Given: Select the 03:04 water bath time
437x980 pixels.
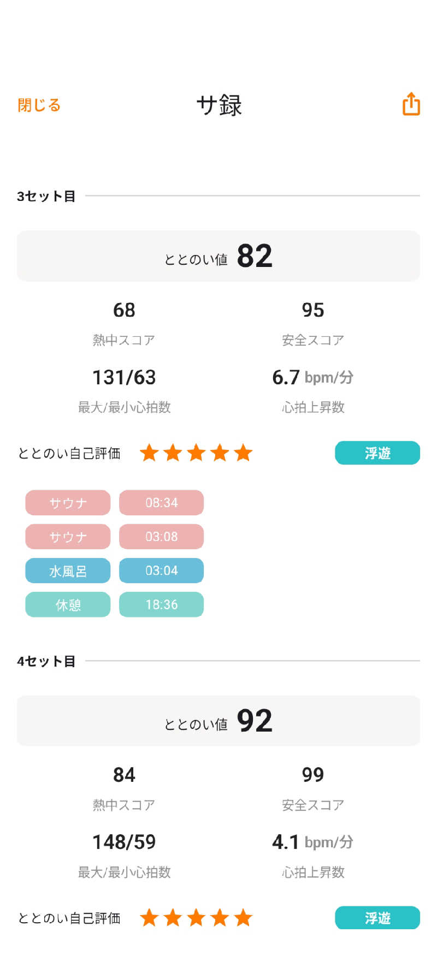Looking at the screenshot, I should coord(161,571).
